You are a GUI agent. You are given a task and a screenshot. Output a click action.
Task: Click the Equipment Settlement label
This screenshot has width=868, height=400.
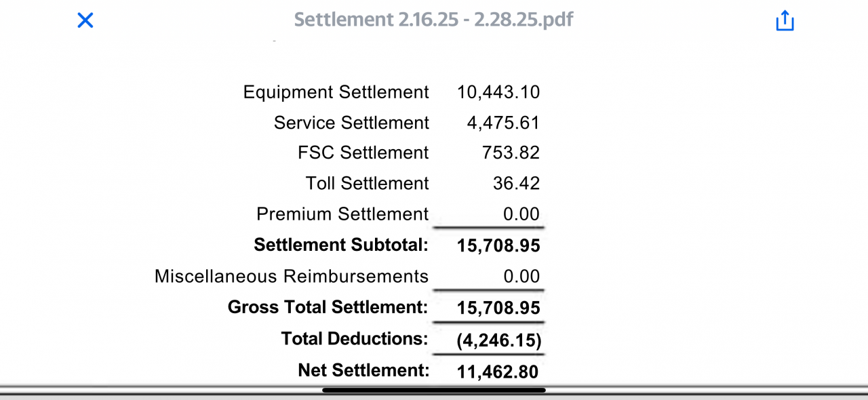pos(336,92)
